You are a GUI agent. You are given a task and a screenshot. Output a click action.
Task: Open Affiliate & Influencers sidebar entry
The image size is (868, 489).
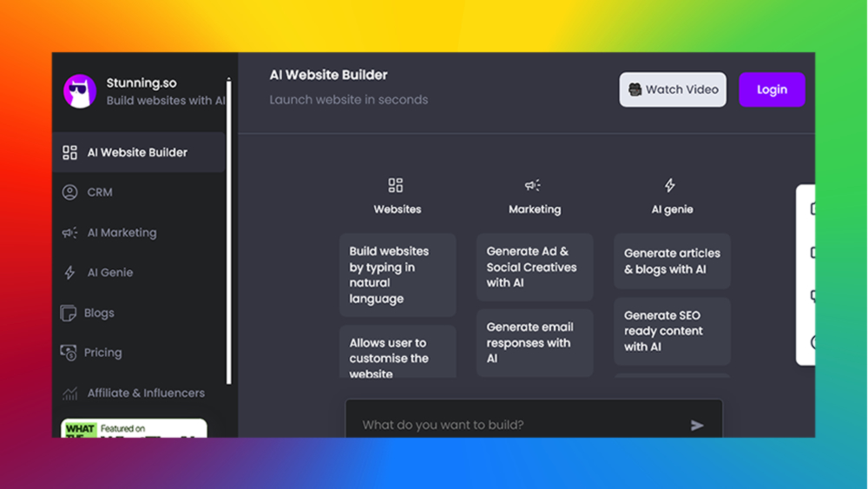tap(139, 393)
